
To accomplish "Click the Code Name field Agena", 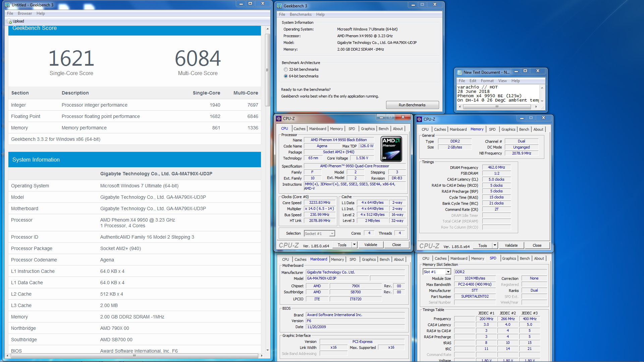I will pyautogui.click(x=322, y=146).
